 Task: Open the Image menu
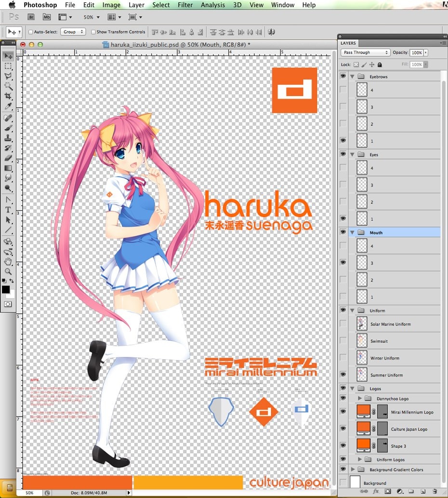click(x=111, y=5)
